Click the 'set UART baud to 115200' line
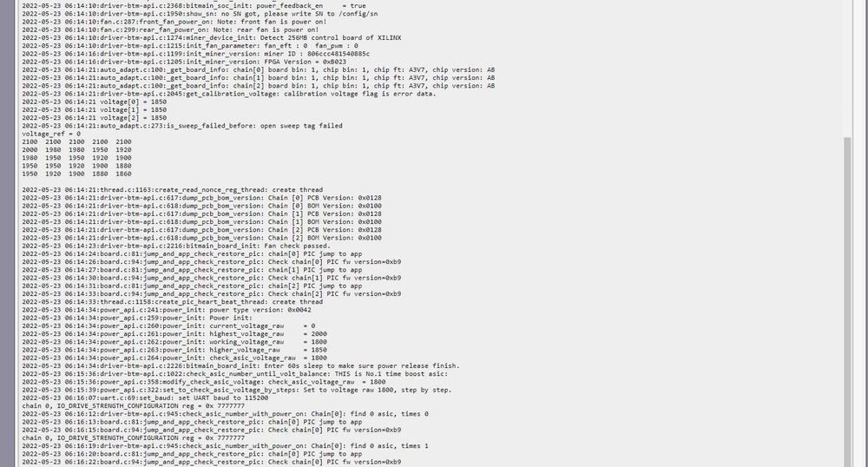This screenshot has height=467, width=868. (145, 398)
